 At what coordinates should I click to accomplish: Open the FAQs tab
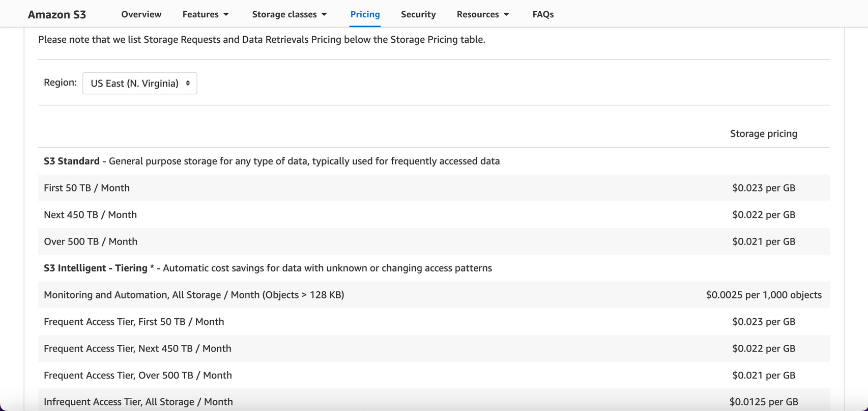click(x=543, y=14)
